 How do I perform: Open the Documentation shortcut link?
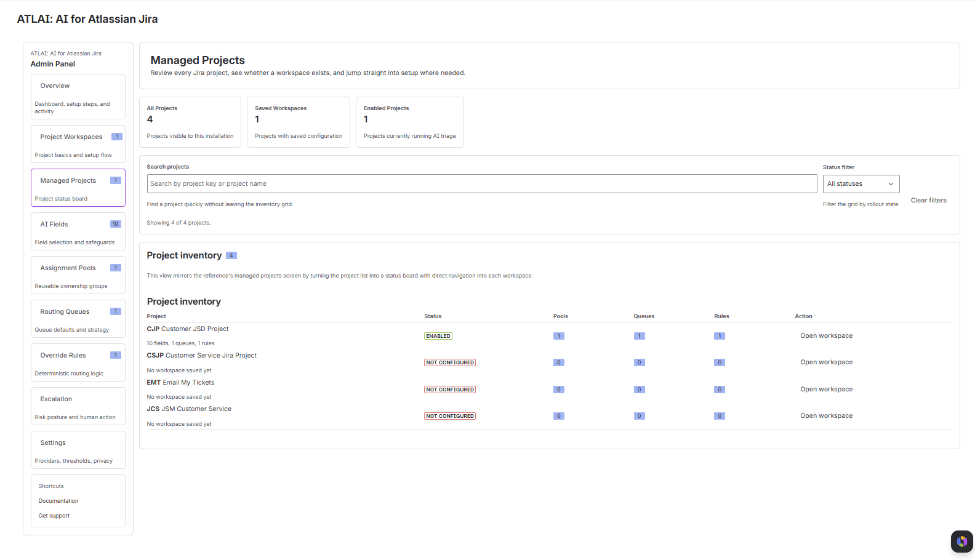tap(58, 501)
